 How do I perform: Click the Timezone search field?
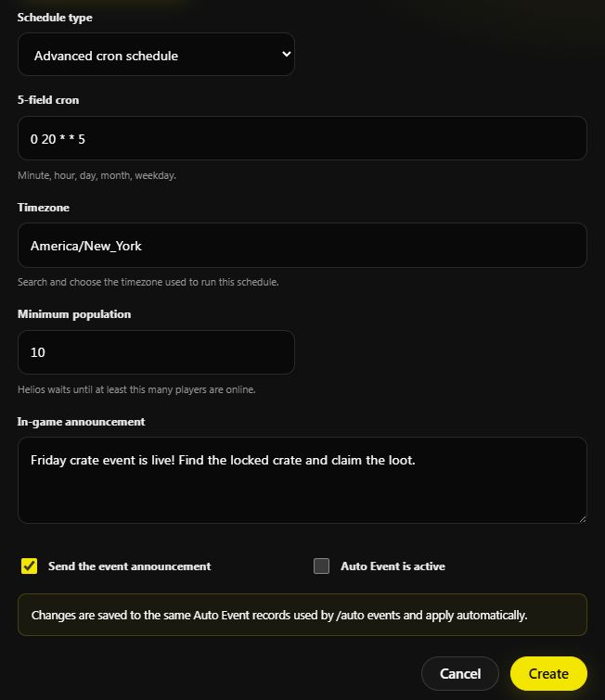(x=302, y=246)
